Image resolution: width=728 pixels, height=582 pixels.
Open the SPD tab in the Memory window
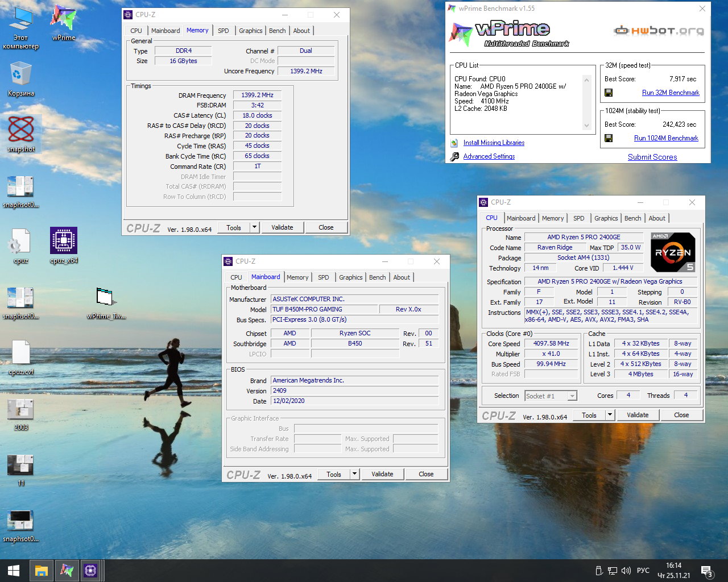[224, 31]
